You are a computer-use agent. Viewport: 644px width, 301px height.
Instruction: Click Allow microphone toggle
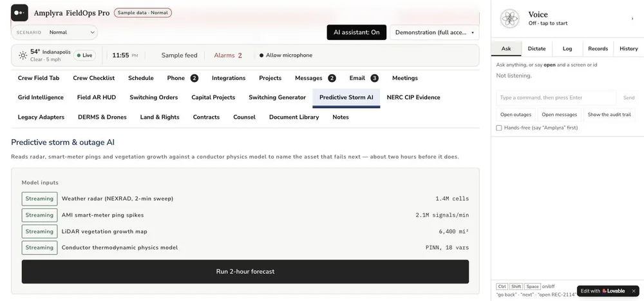click(x=285, y=55)
